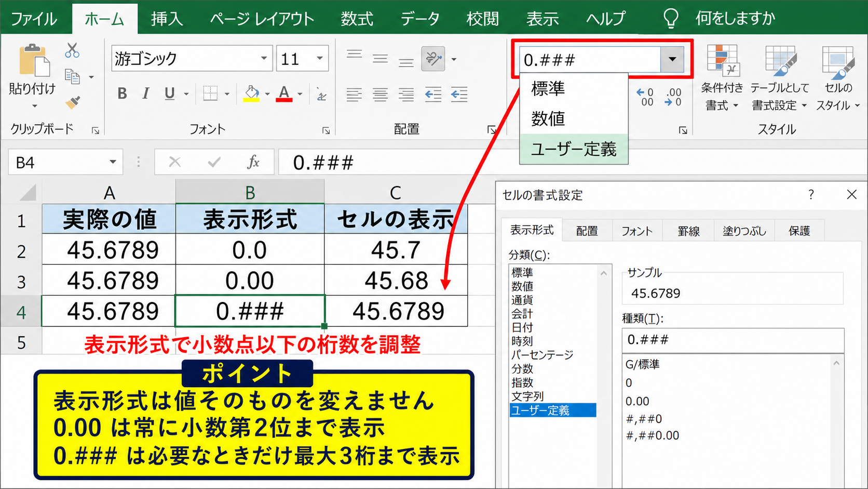Toggle Underline formatting
The width and height of the screenshot is (868, 489).
pyautogui.click(x=169, y=94)
